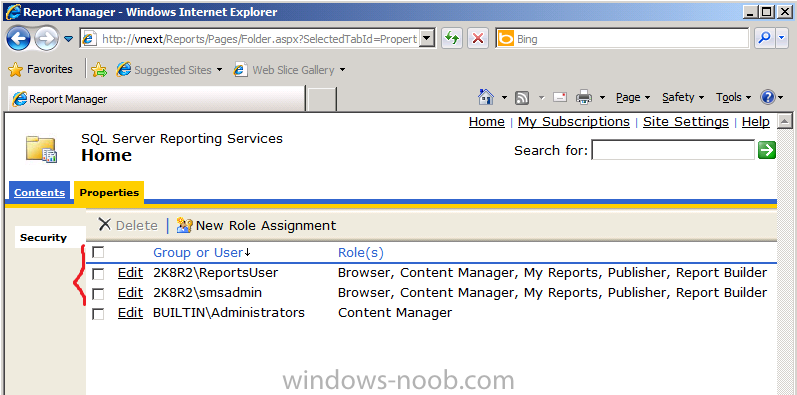Click the Home house icon in command bar
The image size is (797, 395).
(x=486, y=97)
